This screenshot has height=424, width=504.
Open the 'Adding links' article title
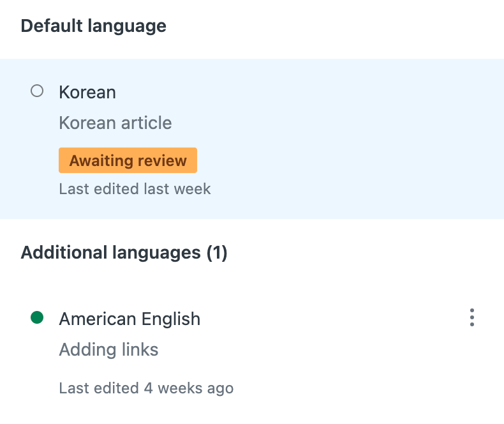click(108, 349)
